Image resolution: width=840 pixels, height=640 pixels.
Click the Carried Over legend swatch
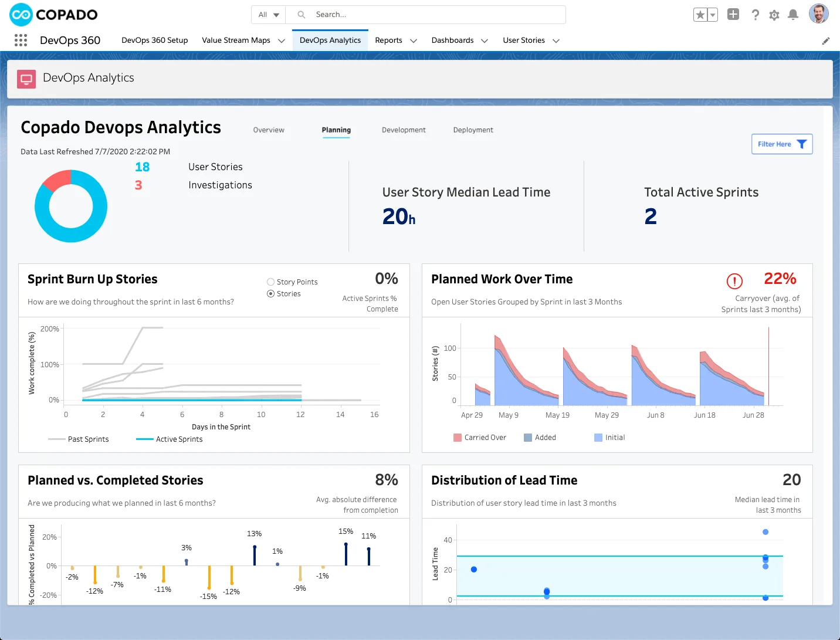[x=458, y=438]
